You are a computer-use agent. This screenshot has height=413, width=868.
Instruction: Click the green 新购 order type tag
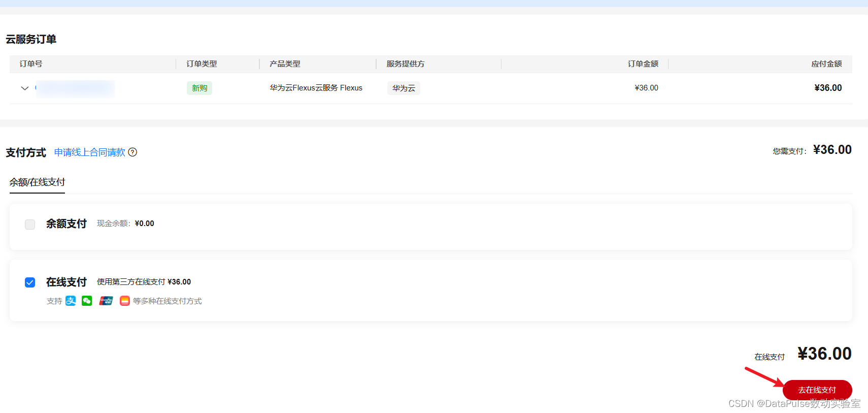(199, 88)
